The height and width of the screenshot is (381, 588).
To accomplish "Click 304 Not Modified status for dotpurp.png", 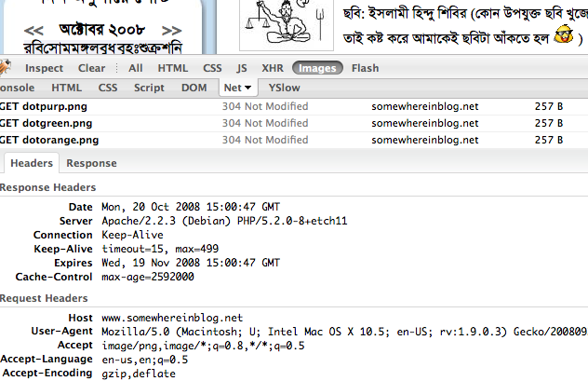I will (x=265, y=106).
